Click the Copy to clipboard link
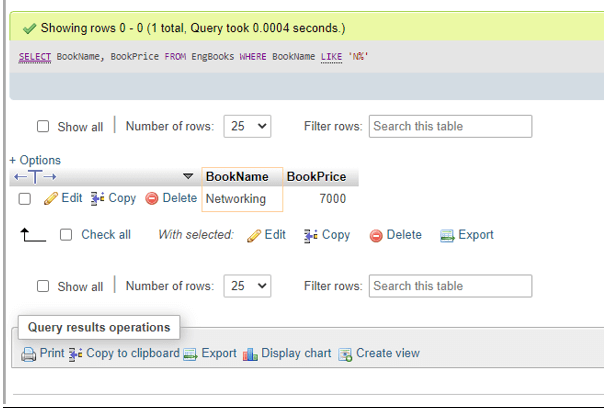604x409 pixels. [x=133, y=353]
